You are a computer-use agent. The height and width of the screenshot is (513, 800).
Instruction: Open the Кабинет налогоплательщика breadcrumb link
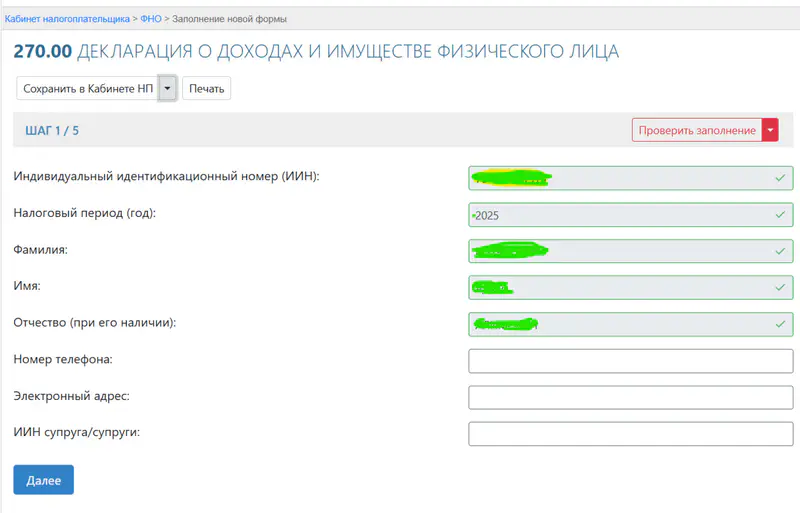pyautogui.click(x=67, y=19)
